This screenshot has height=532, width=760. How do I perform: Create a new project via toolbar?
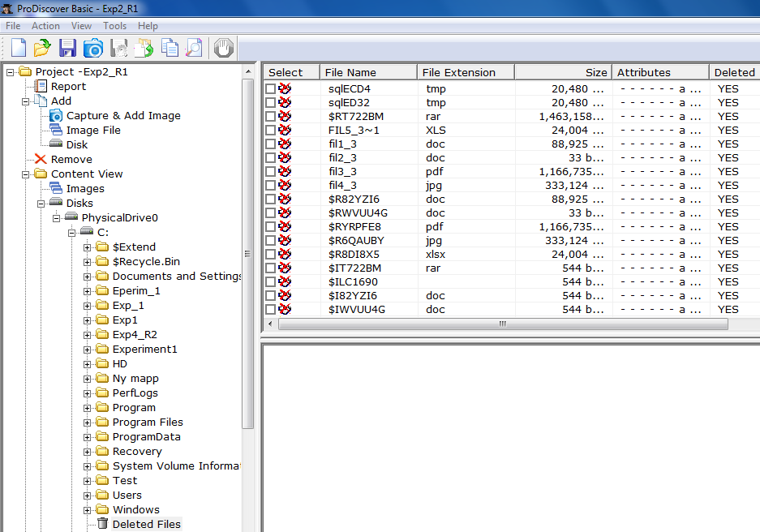coord(19,48)
